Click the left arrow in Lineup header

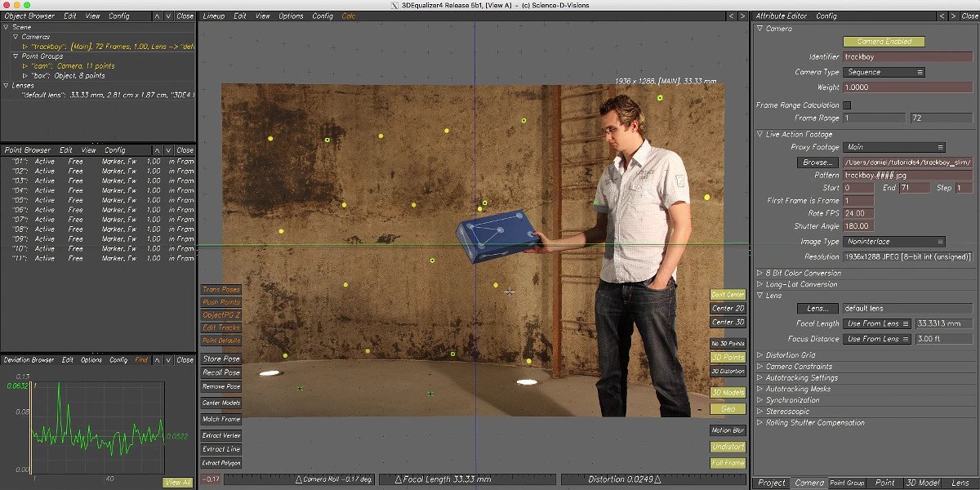click(731, 16)
